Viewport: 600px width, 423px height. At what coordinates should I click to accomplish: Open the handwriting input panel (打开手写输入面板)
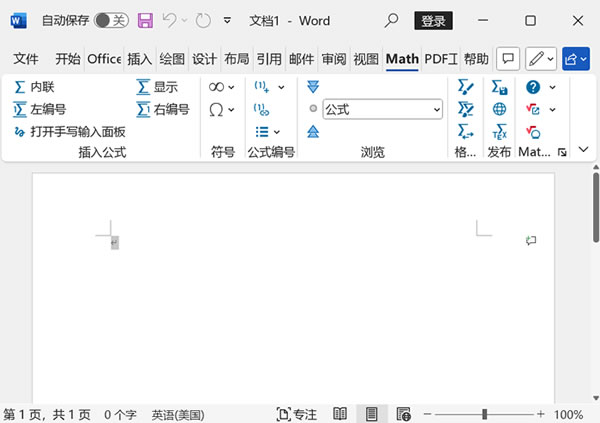point(70,131)
